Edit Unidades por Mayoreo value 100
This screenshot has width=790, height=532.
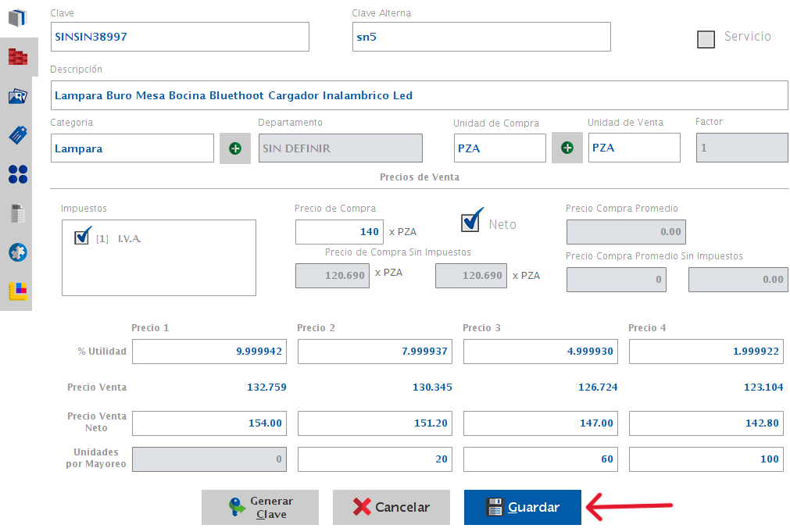(x=706, y=459)
